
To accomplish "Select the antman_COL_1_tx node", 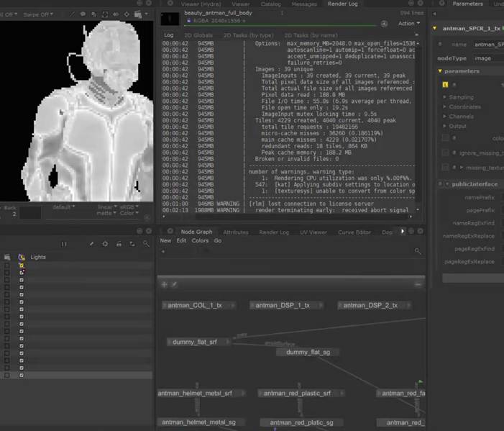I will 194,305.
